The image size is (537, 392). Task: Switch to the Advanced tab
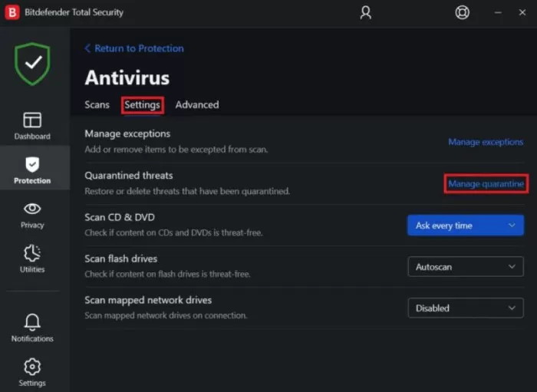197,105
